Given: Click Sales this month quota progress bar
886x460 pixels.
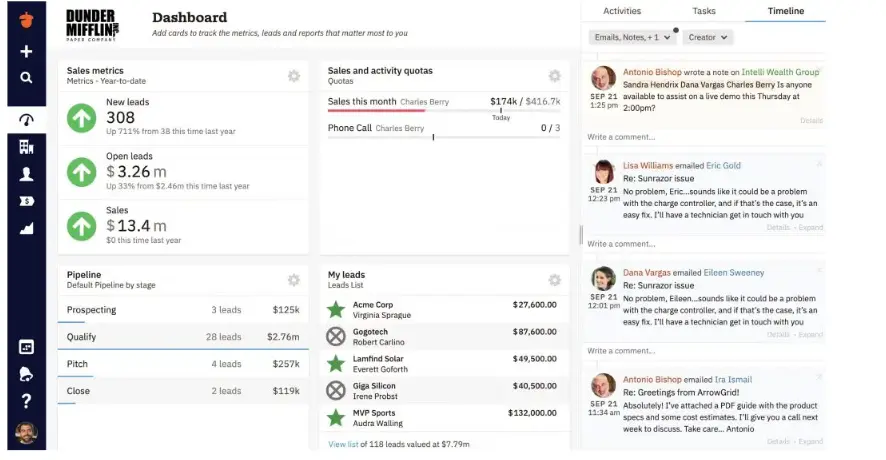Looking at the screenshot, I should tap(444, 111).
